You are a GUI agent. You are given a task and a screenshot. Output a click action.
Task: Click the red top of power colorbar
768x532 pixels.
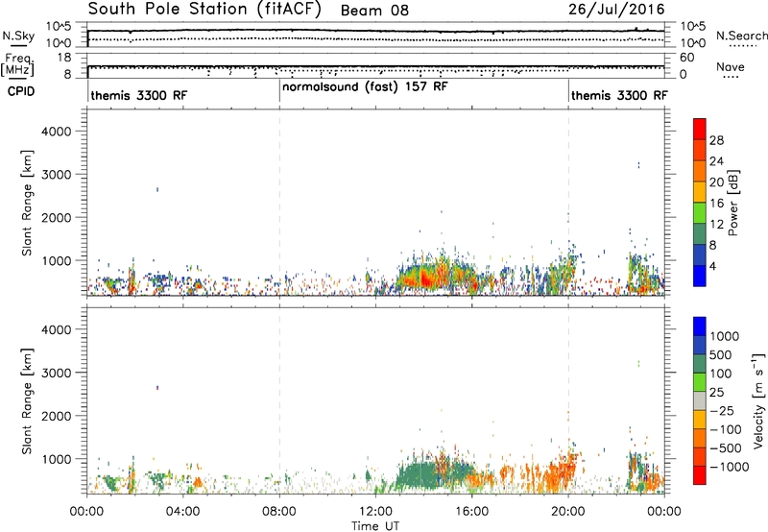coord(700,129)
